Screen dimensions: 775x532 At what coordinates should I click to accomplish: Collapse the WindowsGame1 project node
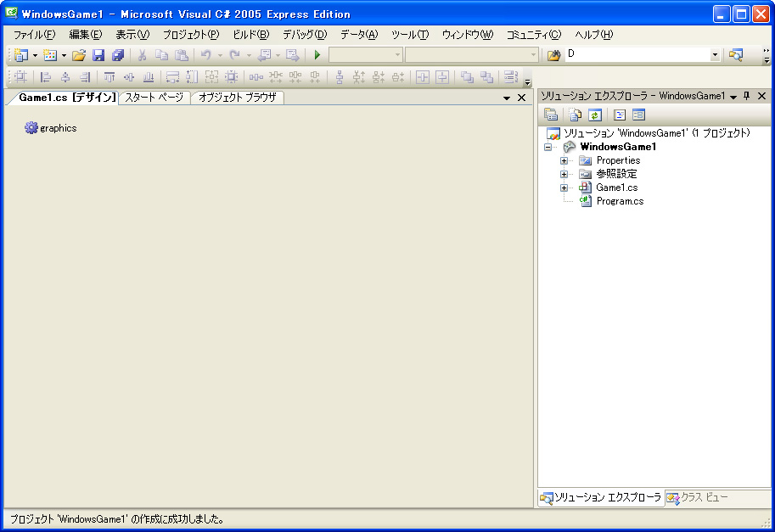point(548,147)
